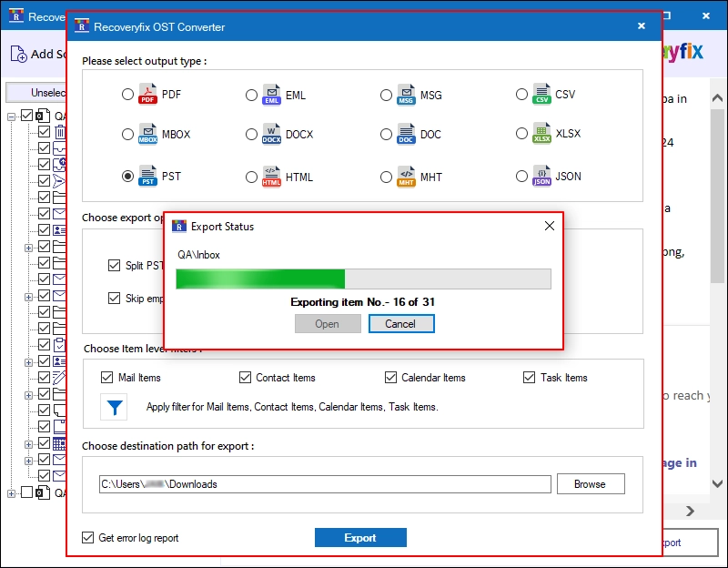
Task: Click the OST Converter dialog title logo
Action: [x=82, y=26]
